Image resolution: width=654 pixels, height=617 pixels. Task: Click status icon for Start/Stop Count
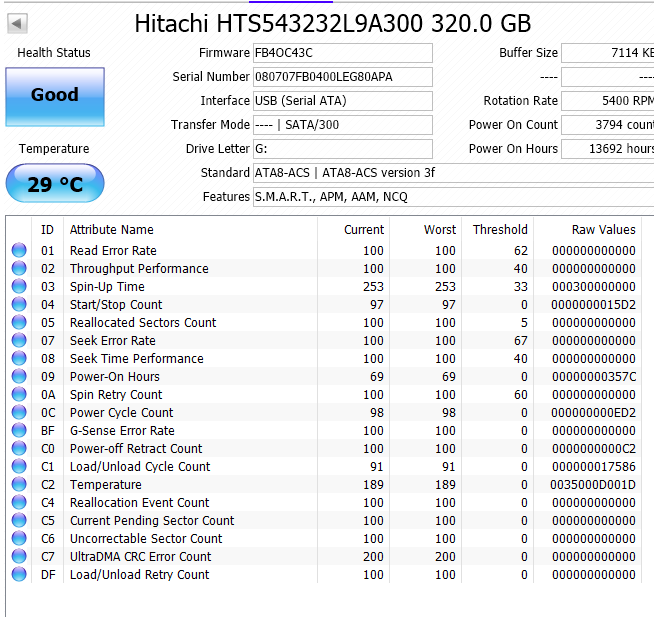19,304
